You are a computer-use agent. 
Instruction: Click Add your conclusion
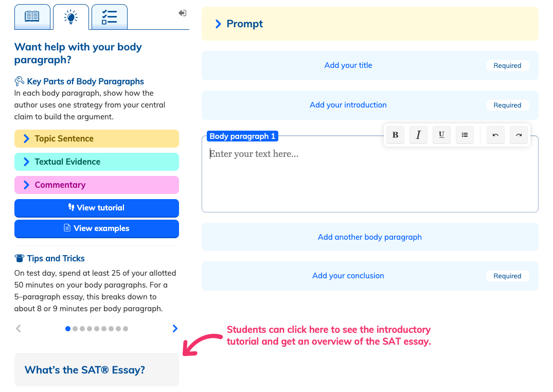(x=370, y=276)
